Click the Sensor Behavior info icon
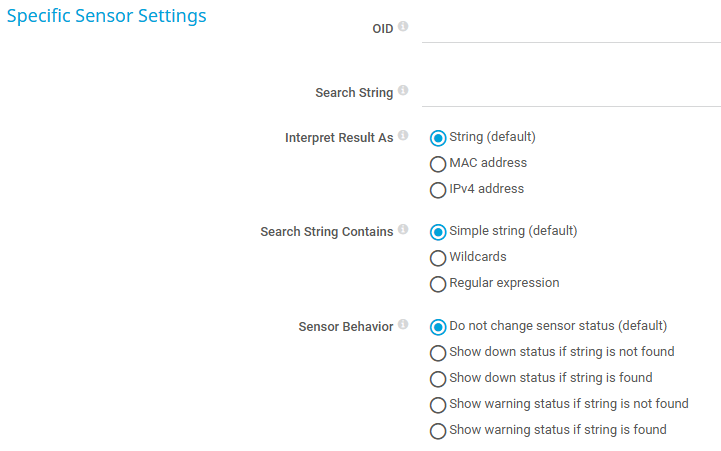 (x=403, y=325)
